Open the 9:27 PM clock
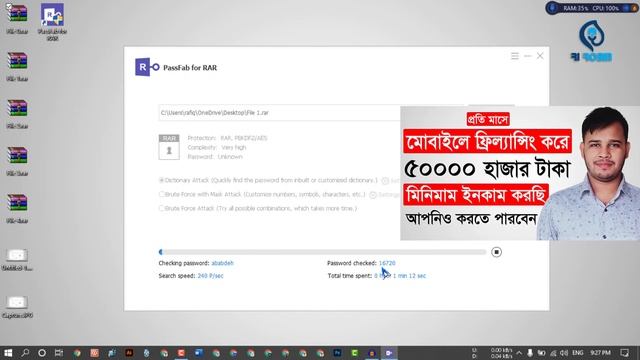This screenshot has width=640, height=360. coord(600,353)
